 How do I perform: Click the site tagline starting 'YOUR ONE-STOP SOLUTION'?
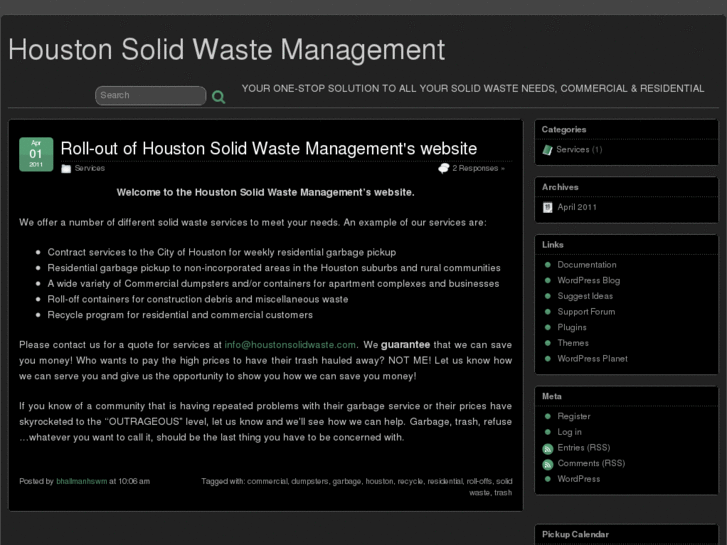pos(472,89)
